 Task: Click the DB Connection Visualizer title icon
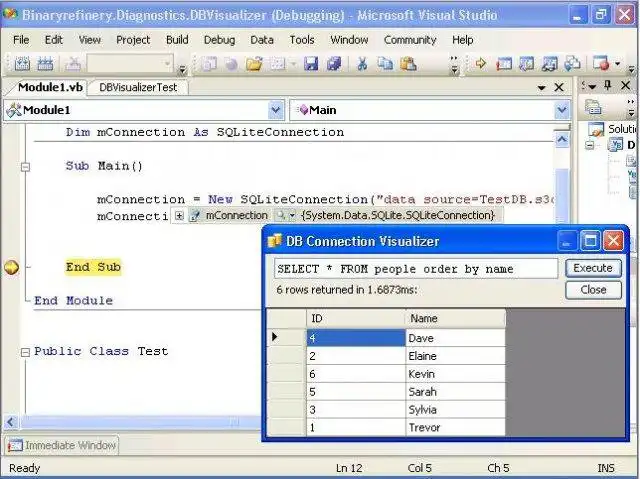(274, 241)
